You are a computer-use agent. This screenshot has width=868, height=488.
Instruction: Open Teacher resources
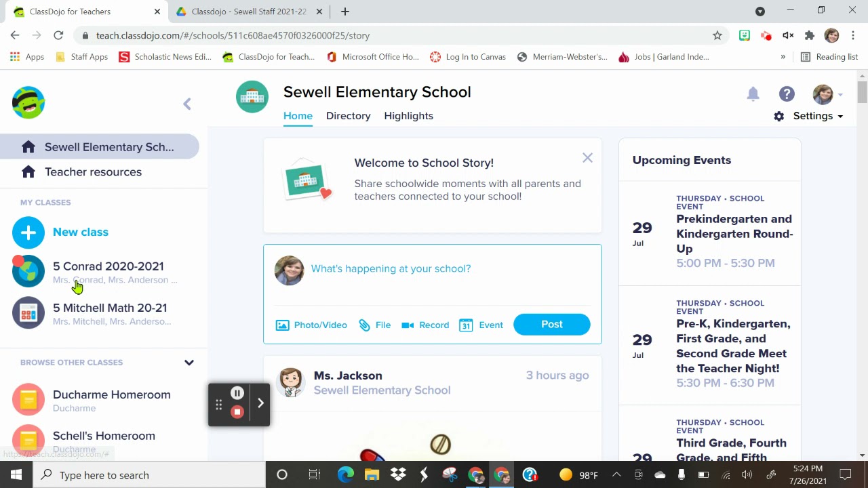93,172
